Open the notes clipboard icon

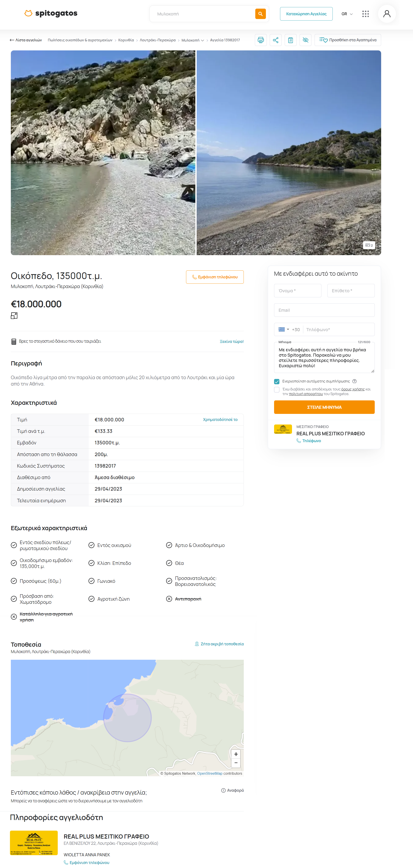(290, 40)
